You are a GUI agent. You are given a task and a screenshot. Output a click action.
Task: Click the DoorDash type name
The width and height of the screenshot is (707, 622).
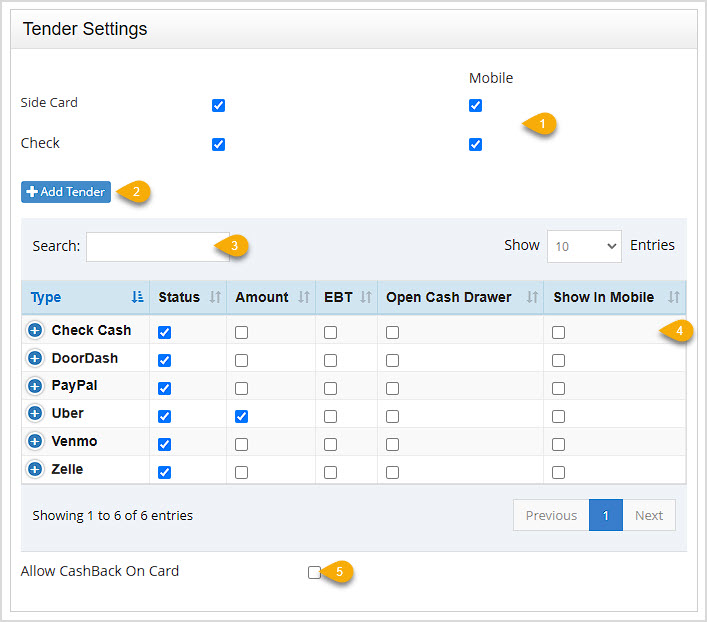(85, 358)
